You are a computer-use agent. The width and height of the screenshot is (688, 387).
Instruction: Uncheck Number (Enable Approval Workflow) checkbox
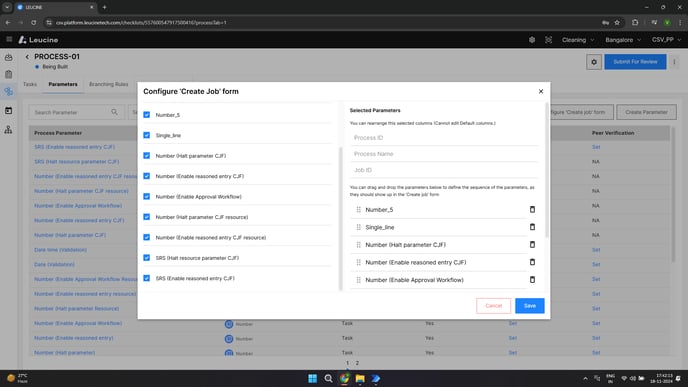(x=147, y=197)
